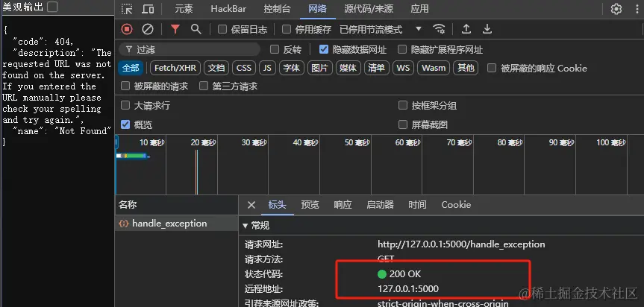The width and height of the screenshot is (644, 307).
Task: Toggle the 美观输出 checkbox
Action: click(x=52, y=7)
